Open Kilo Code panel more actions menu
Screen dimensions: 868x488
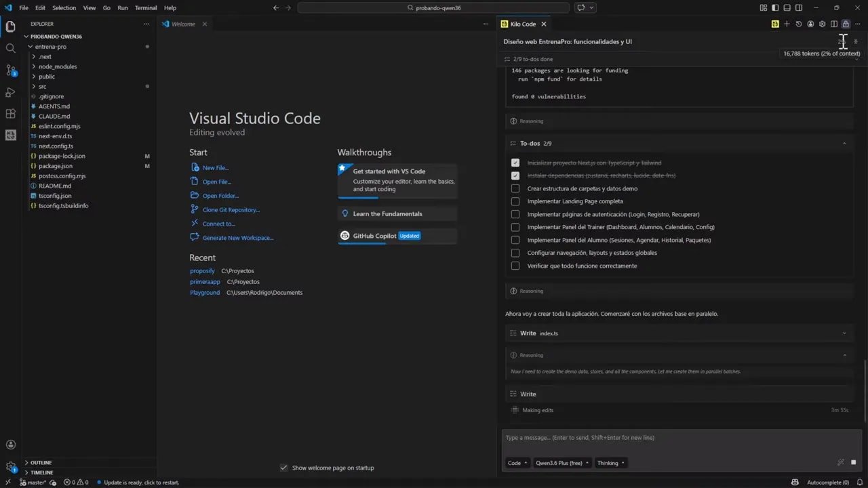(x=858, y=24)
